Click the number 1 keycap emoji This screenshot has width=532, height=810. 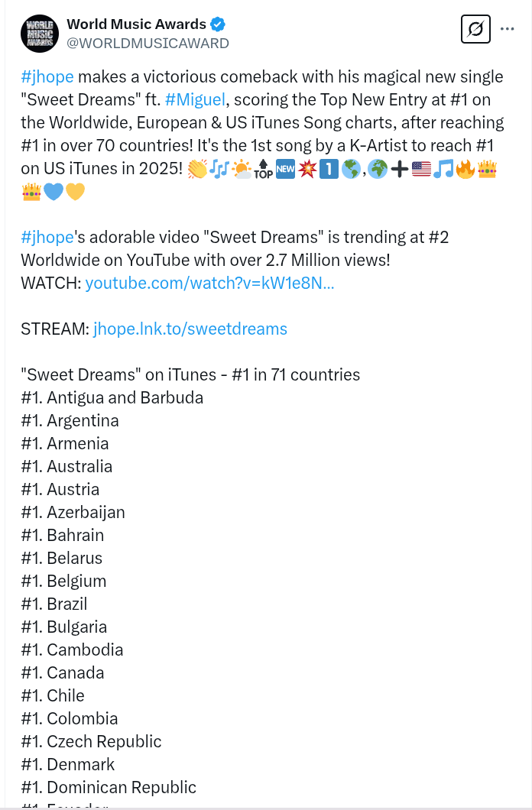(329, 169)
